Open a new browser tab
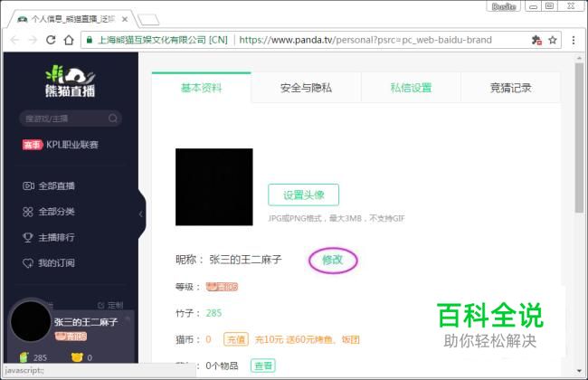 (148, 20)
